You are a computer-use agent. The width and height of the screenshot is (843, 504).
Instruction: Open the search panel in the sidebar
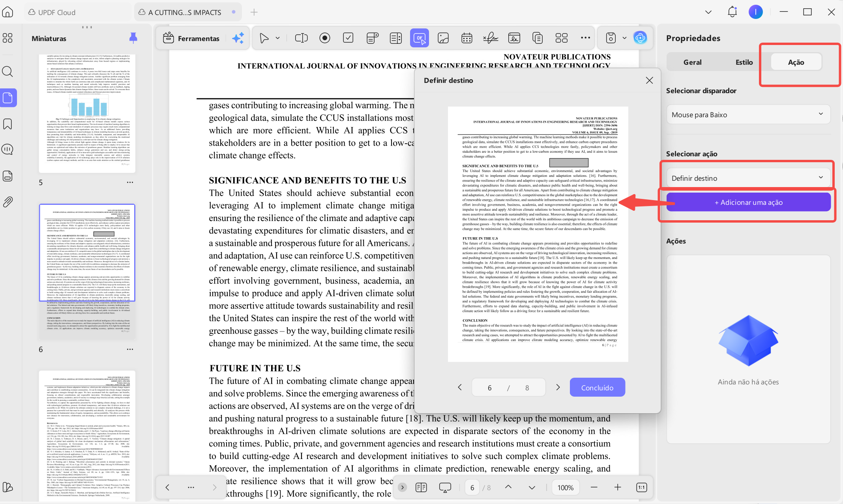(7, 71)
